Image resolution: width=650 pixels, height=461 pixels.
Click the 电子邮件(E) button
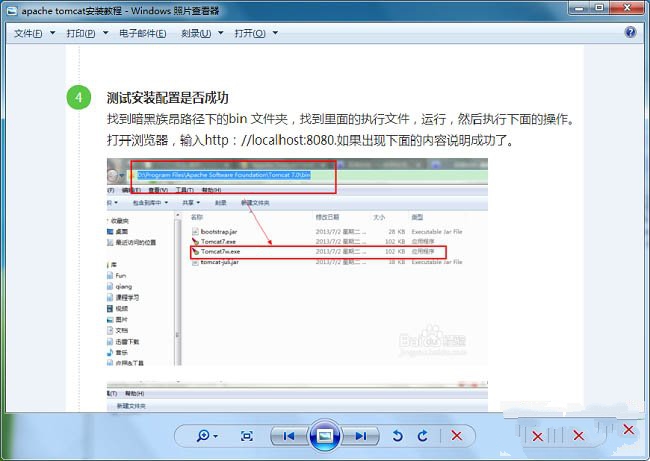[x=143, y=33]
